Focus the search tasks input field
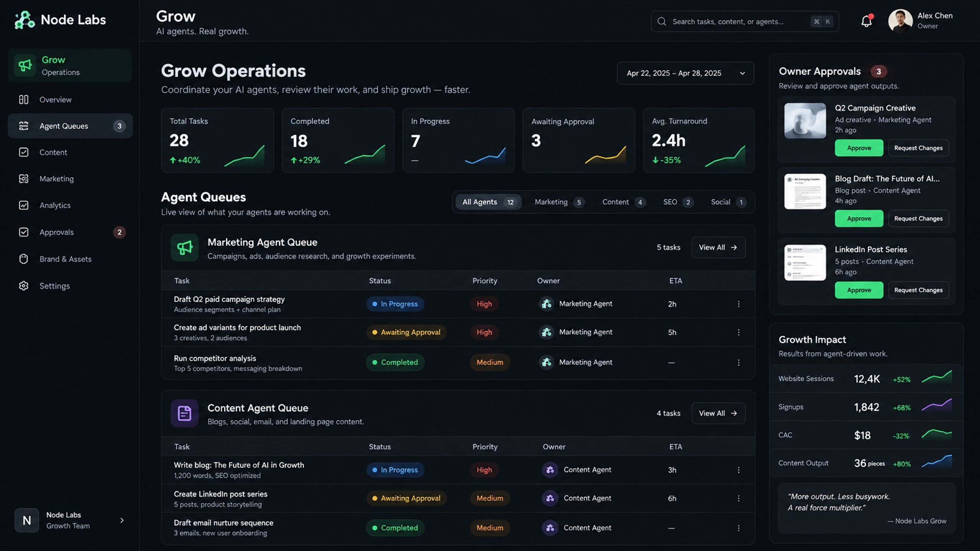Viewport: 980px width, 551px height. click(745, 21)
